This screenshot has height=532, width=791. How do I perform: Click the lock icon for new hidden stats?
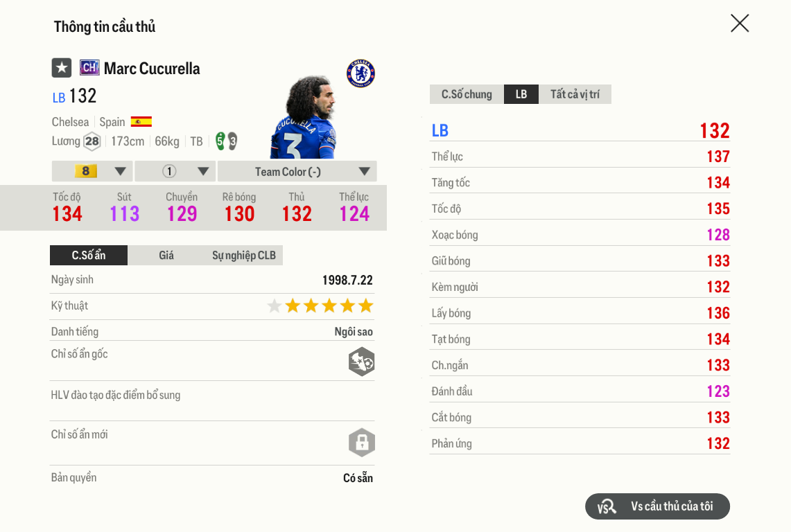coord(362,442)
